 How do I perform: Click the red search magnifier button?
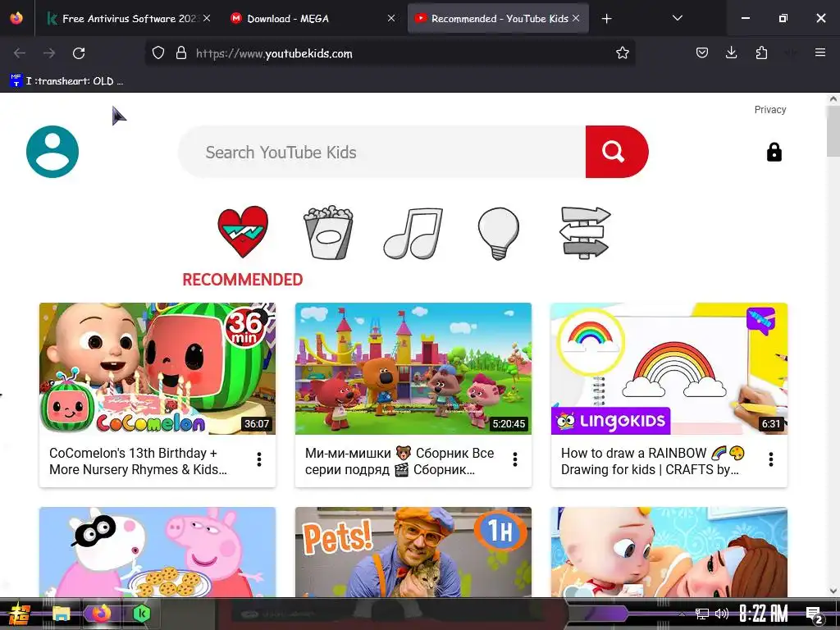pyautogui.click(x=617, y=152)
